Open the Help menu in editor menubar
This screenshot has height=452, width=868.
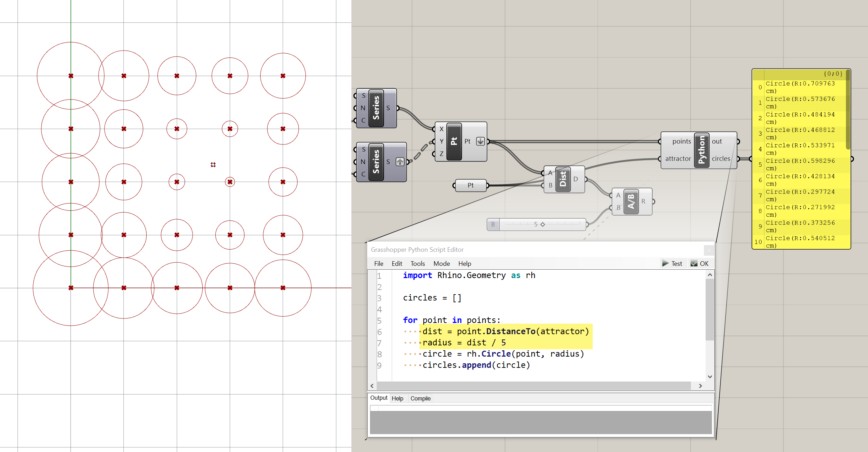click(465, 263)
